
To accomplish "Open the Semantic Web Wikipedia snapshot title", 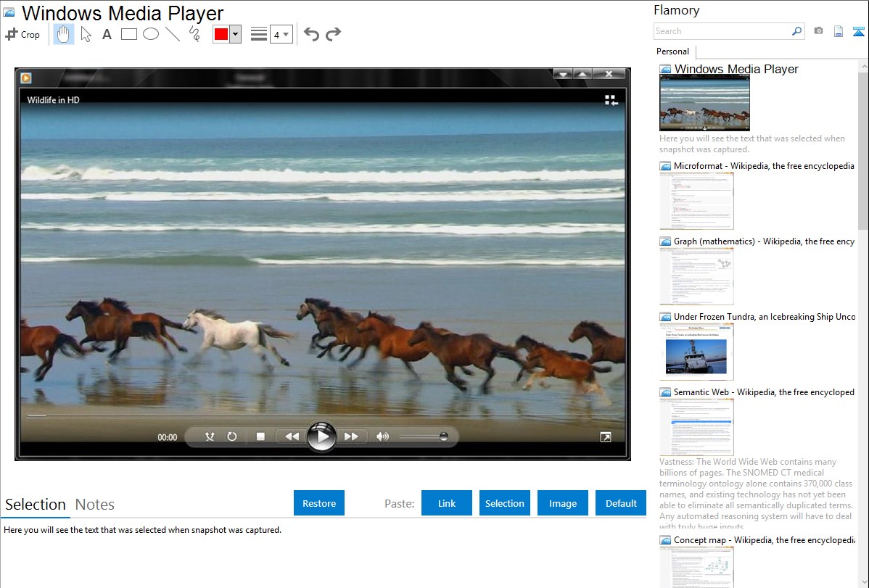I will [764, 392].
